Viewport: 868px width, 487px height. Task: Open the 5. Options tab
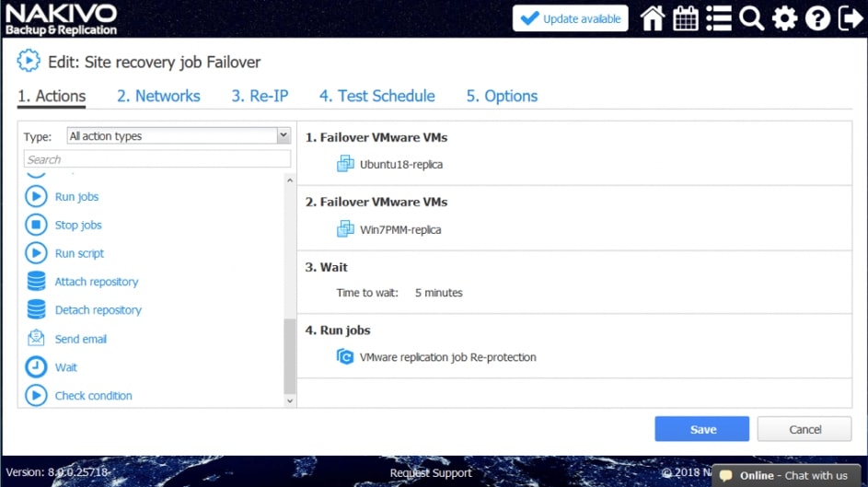pyautogui.click(x=502, y=96)
